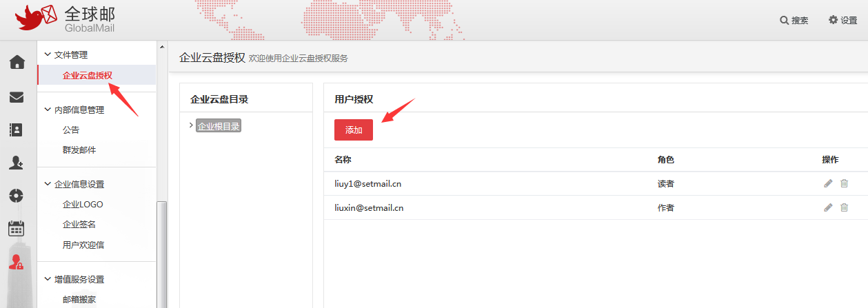Click the search magnifier icon
The image size is (868, 308).
pyautogui.click(x=784, y=20)
